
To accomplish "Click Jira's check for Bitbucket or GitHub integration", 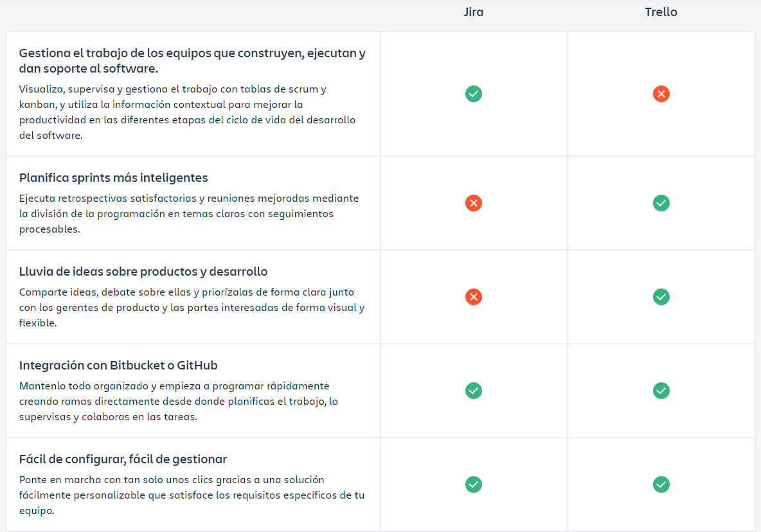I will 474,391.
